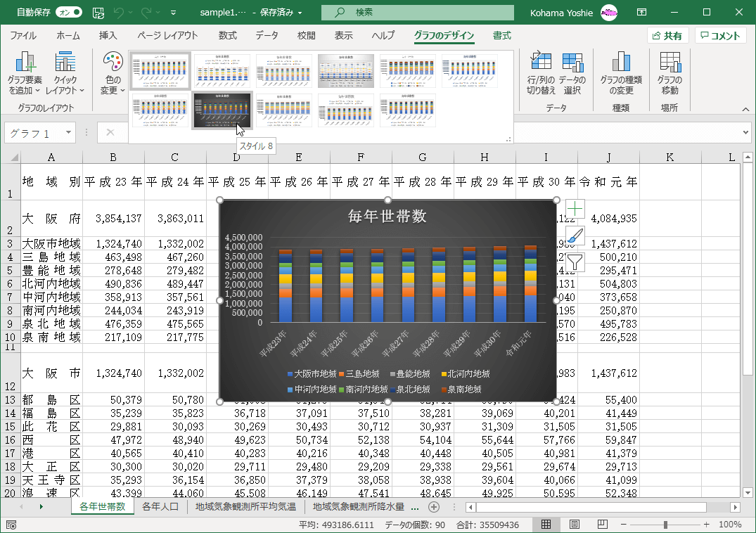The width and height of the screenshot is (756, 533).
Task: Click the コメント (Comments) button
Action: coord(720,36)
